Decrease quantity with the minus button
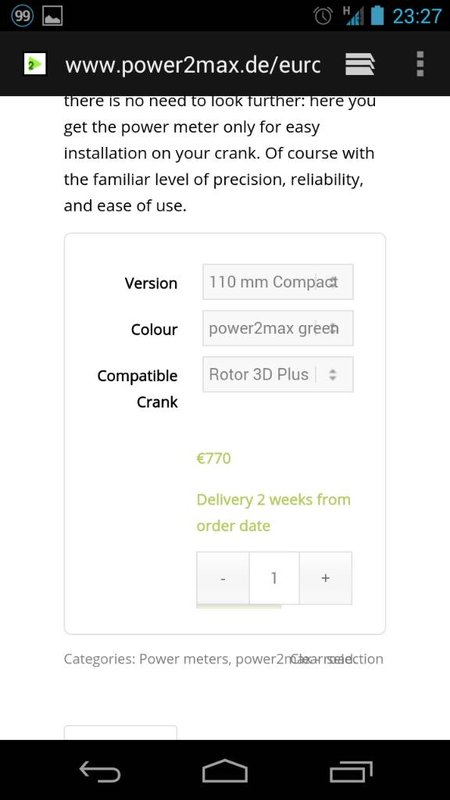Screen dimensions: 450x800 coord(223,578)
